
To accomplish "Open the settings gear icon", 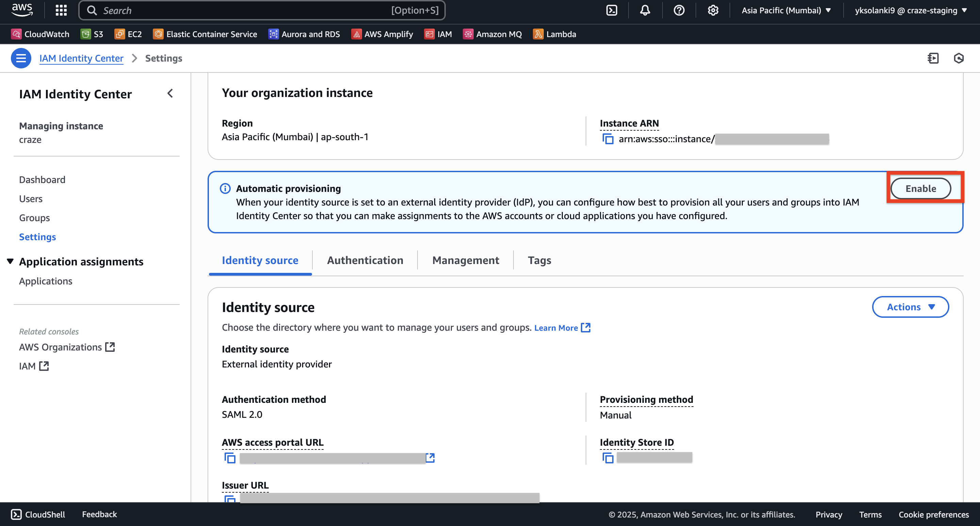I will 713,10.
